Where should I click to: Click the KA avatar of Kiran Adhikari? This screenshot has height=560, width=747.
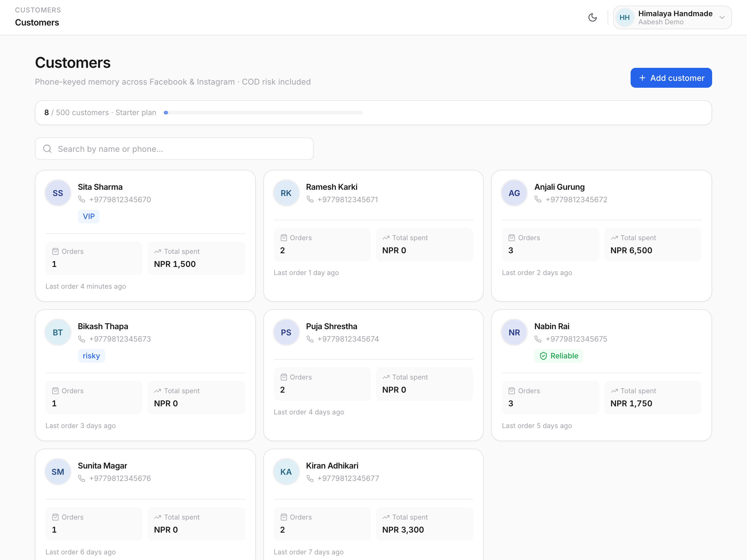(x=286, y=472)
